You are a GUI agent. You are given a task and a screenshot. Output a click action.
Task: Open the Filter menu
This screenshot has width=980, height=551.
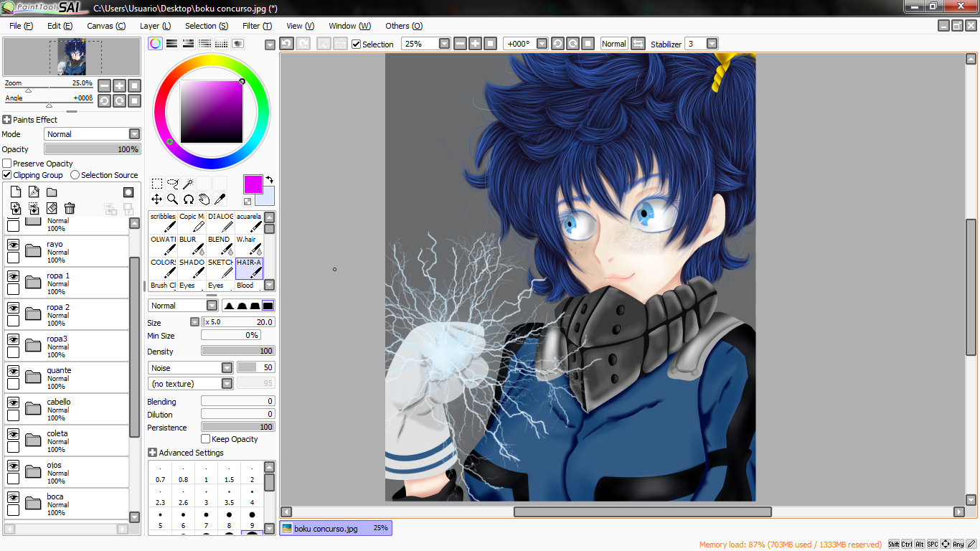(x=257, y=26)
